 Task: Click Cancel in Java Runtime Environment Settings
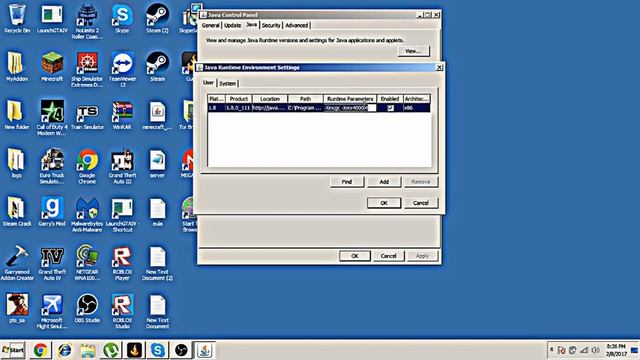click(421, 203)
